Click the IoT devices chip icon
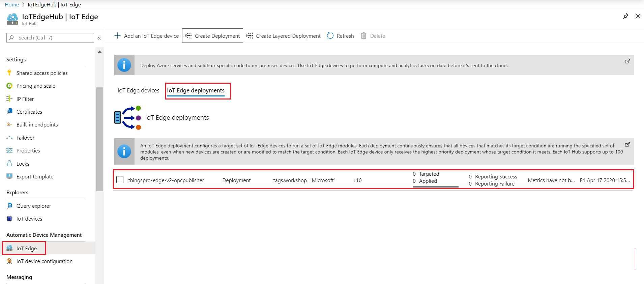Image resolution: width=644 pixels, height=284 pixels. click(9, 219)
